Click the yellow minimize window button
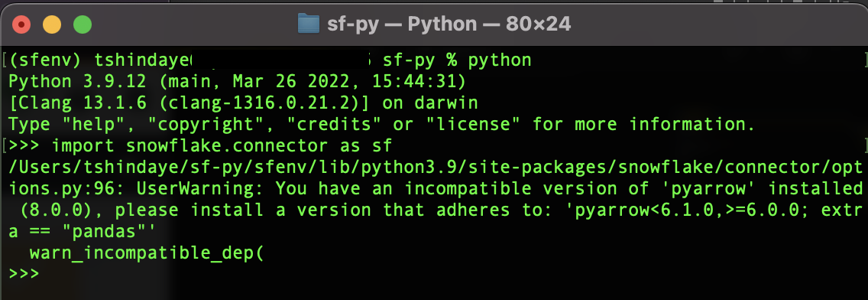This screenshot has width=868, height=300. pos(52,24)
